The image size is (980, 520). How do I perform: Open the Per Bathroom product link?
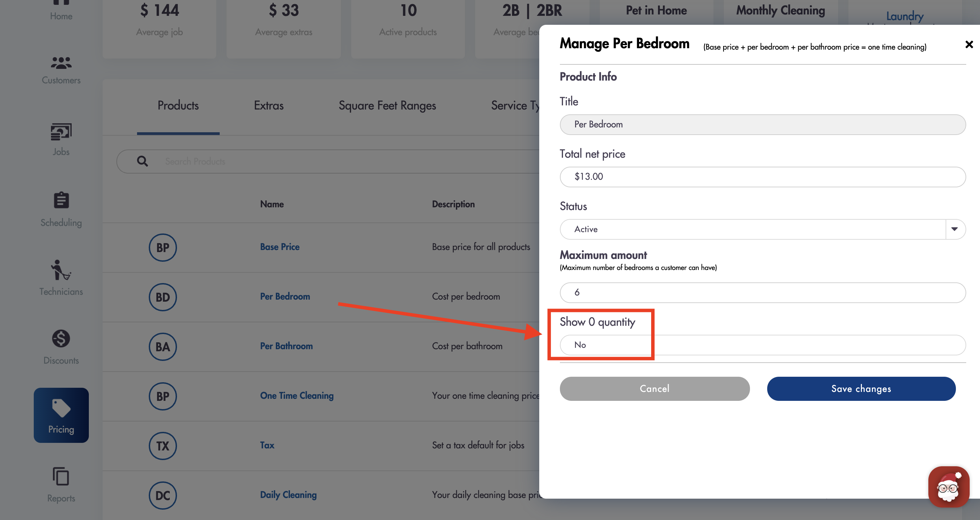(x=286, y=346)
